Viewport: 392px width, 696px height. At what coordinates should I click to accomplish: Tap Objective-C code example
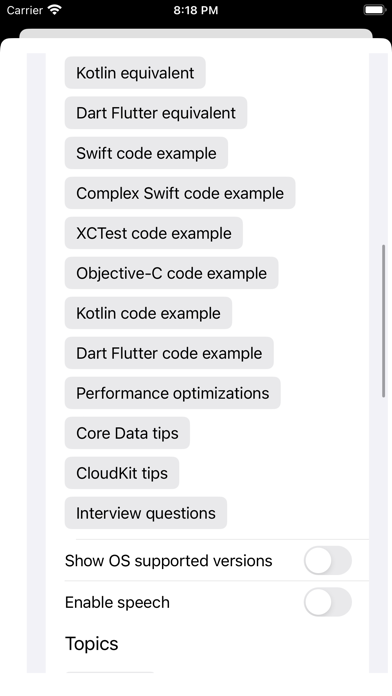pos(171,273)
